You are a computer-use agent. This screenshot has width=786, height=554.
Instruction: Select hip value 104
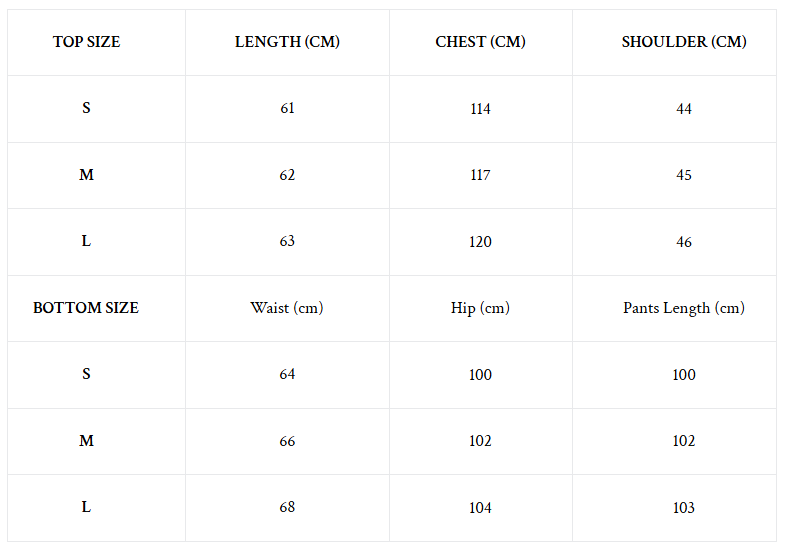480,508
